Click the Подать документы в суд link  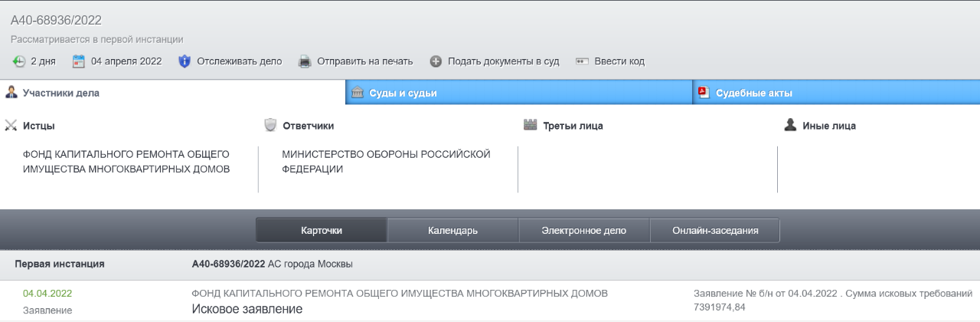pyautogui.click(x=503, y=61)
